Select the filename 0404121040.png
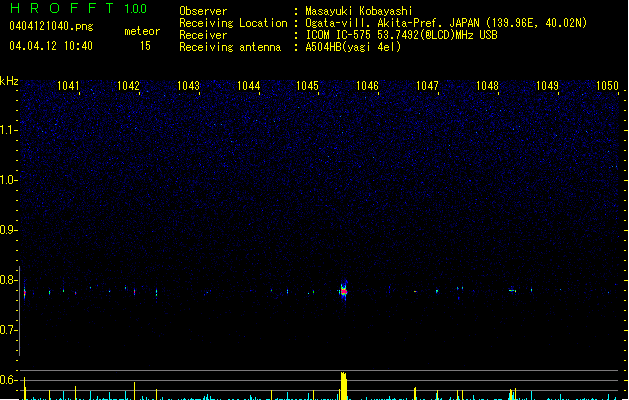 [x=51, y=26]
